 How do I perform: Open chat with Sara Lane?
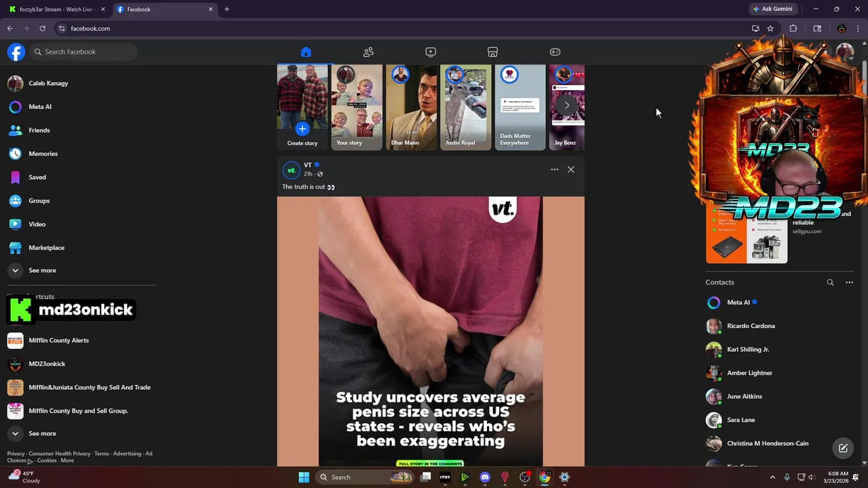[x=780, y=420]
